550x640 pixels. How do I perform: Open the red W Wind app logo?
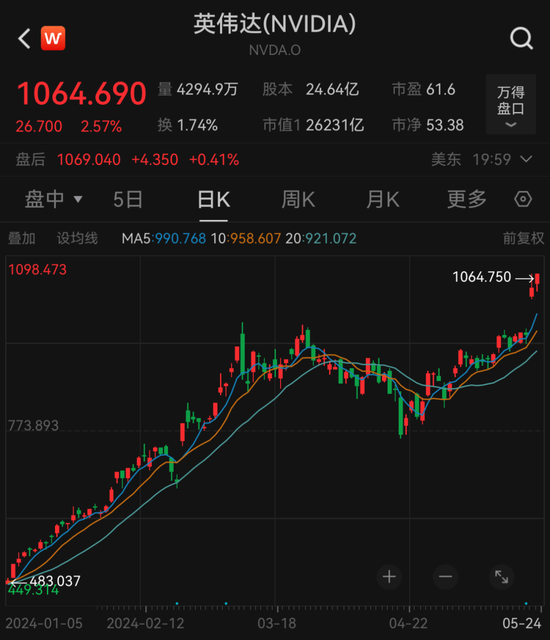point(53,38)
